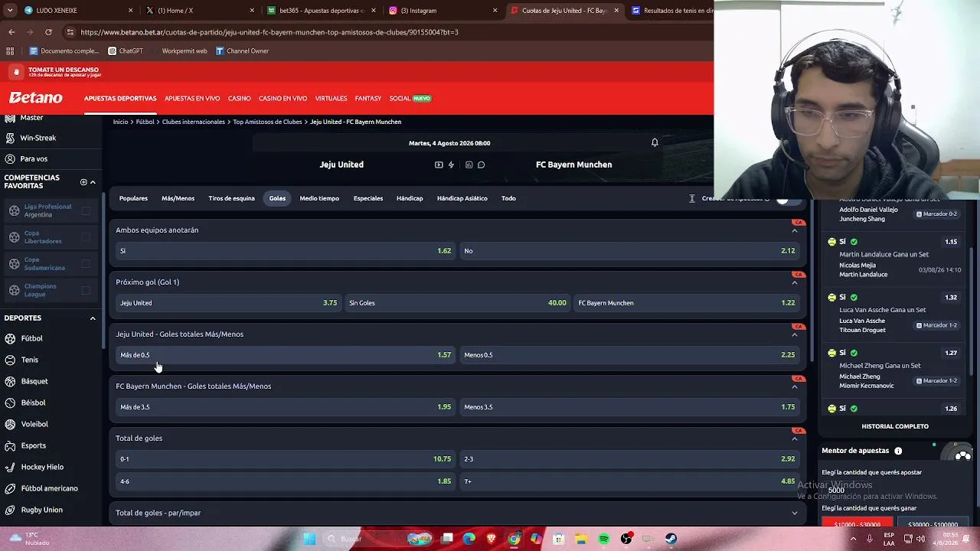
Task: Switch to the Medio tiempo tab
Action: 319,198
